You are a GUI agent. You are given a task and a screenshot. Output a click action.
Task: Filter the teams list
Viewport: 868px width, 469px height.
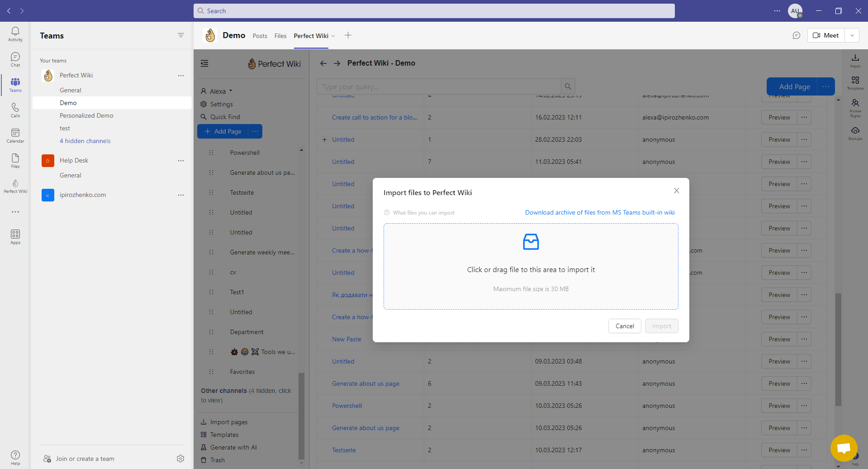(181, 35)
